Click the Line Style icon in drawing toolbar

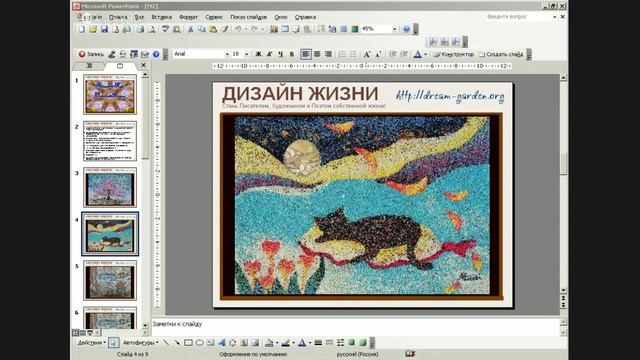click(x=318, y=342)
